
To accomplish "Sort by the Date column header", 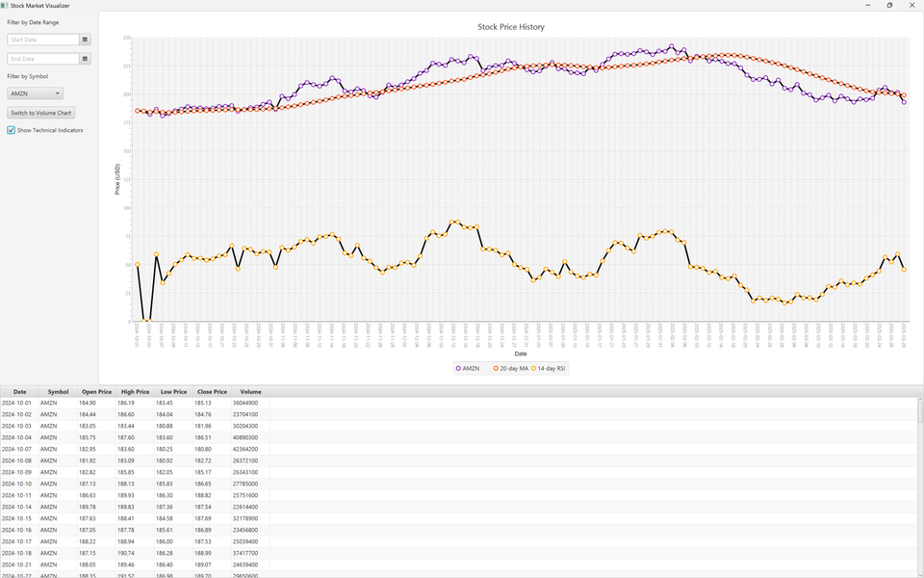I will pyautogui.click(x=19, y=392).
